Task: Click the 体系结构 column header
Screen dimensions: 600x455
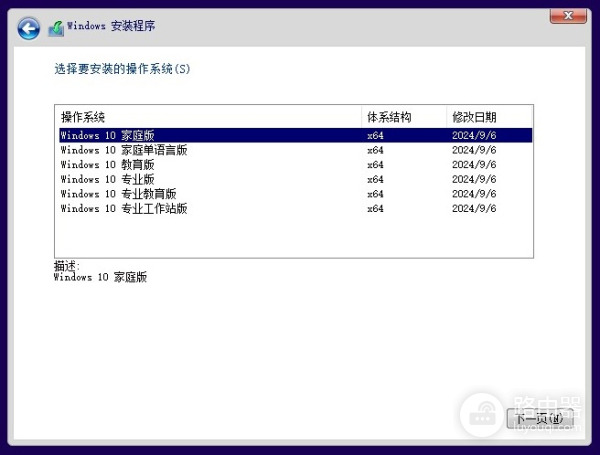Action: pos(404,117)
